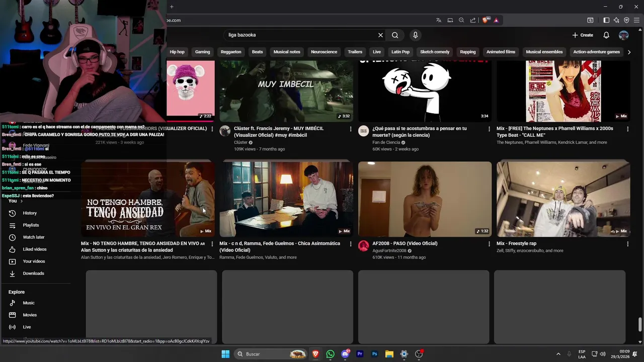Open the Freestyle rap mix thumbnail

tap(563, 199)
